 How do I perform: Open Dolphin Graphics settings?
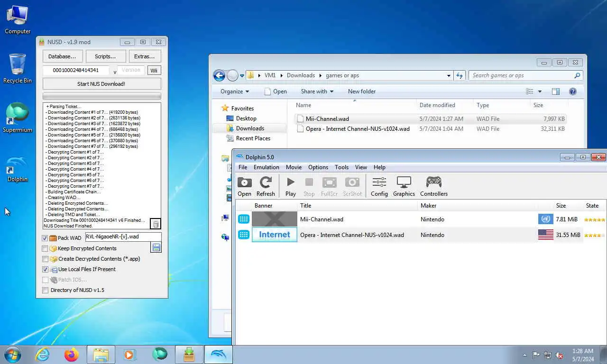[404, 186]
